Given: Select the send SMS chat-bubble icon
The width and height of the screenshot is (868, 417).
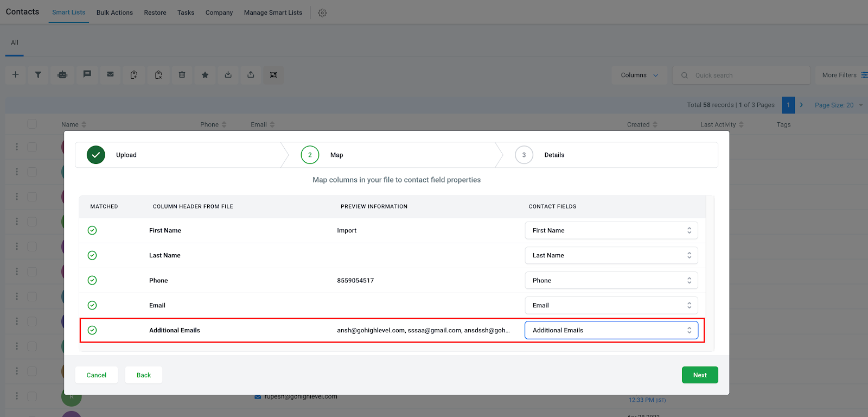Looking at the screenshot, I should click(x=87, y=75).
